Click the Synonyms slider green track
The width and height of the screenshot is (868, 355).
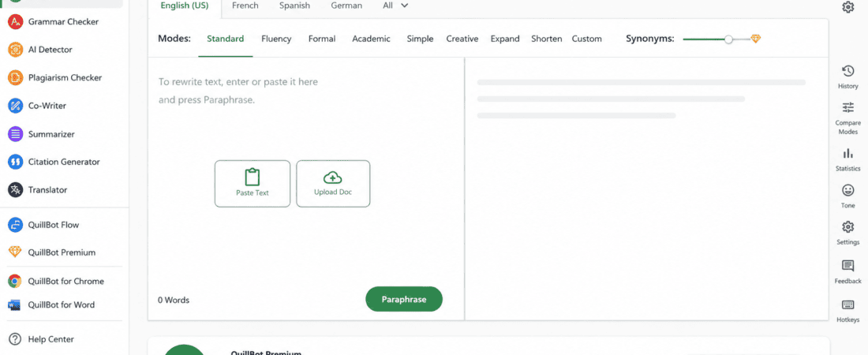coord(704,39)
